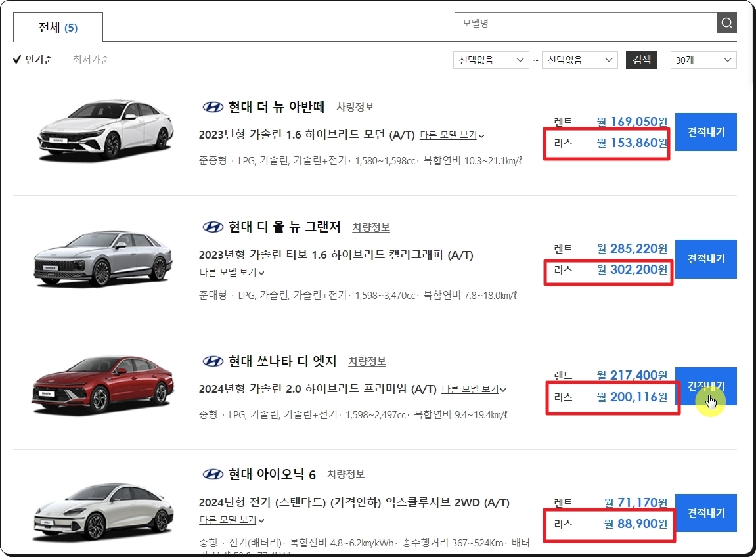Open 차량정보 link for 더 뉴 아반떼

tap(355, 107)
